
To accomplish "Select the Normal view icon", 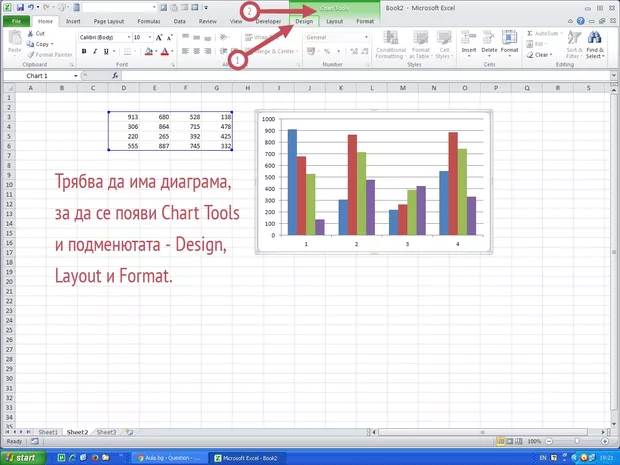I will [501, 441].
